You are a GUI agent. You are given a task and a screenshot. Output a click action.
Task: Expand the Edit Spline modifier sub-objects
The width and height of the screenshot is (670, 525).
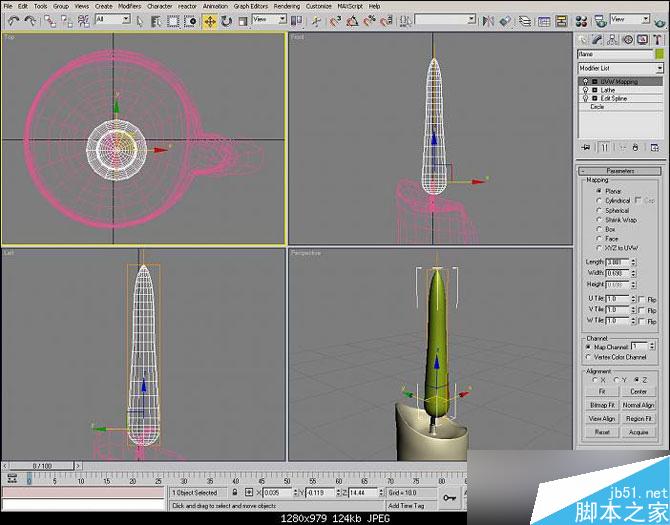(595, 98)
